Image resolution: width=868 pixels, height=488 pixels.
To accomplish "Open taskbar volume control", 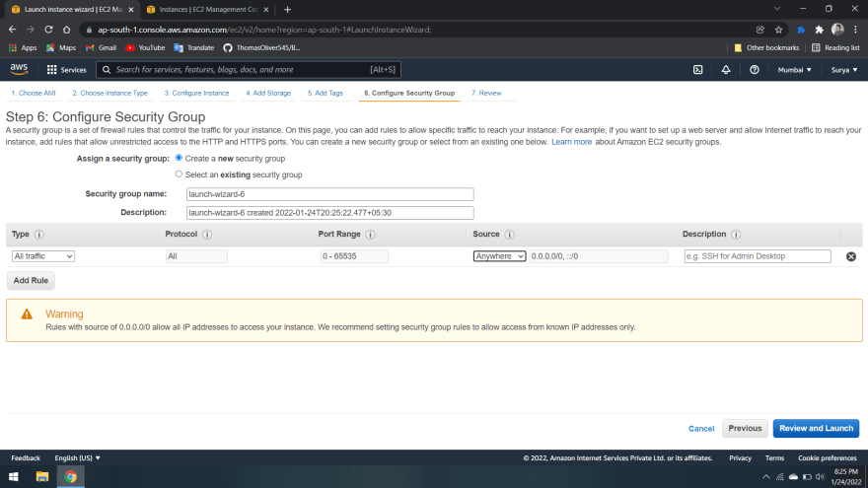I will click(x=820, y=476).
